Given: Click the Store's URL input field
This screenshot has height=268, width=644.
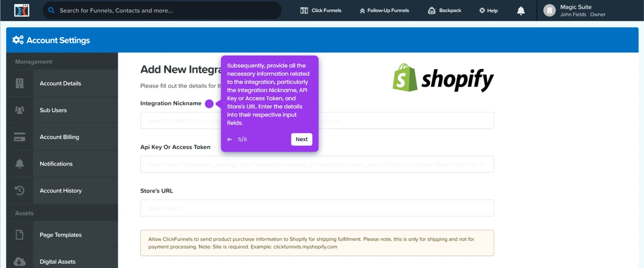Looking at the screenshot, I should [x=317, y=208].
